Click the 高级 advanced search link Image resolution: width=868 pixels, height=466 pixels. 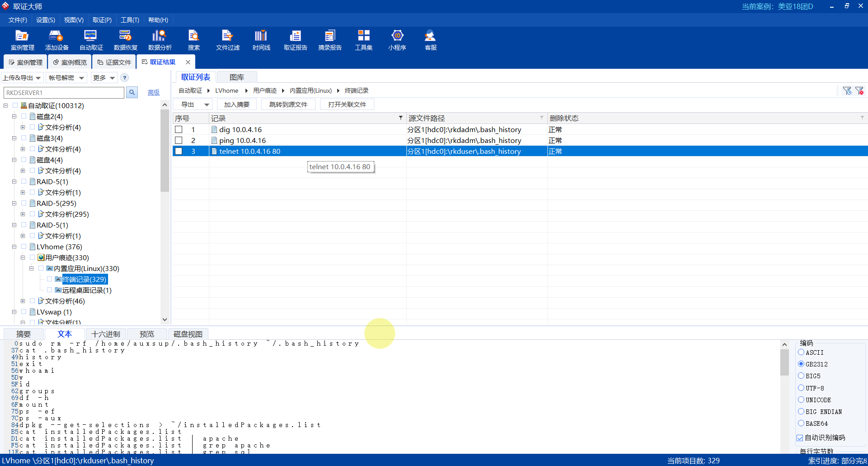(x=154, y=93)
